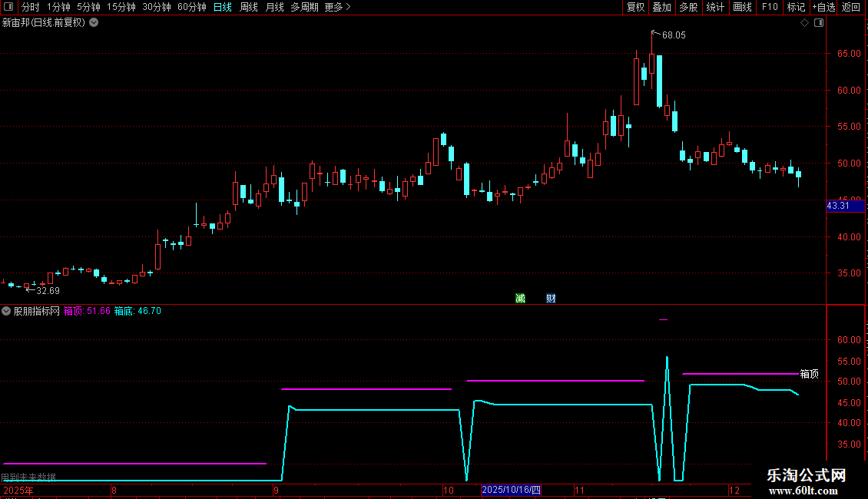Open the 股朋指标网 indicator dropdown arrow

pyautogui.click(x=6, y=311)
